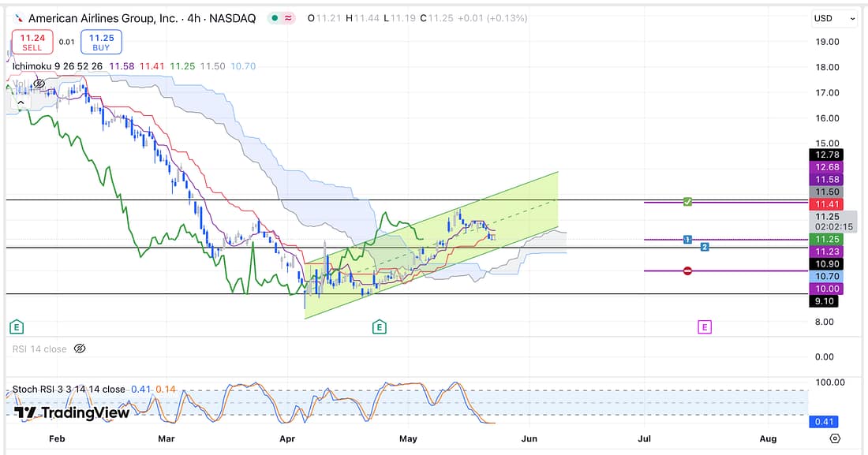Open chart settings gear in bottom-right corner
Image resolution: width=868 pixels, height=455 pixels.
835,438
